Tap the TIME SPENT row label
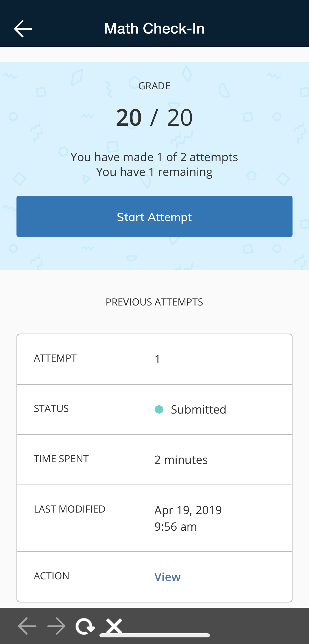The image size is (309, 644). click(61, 459)
